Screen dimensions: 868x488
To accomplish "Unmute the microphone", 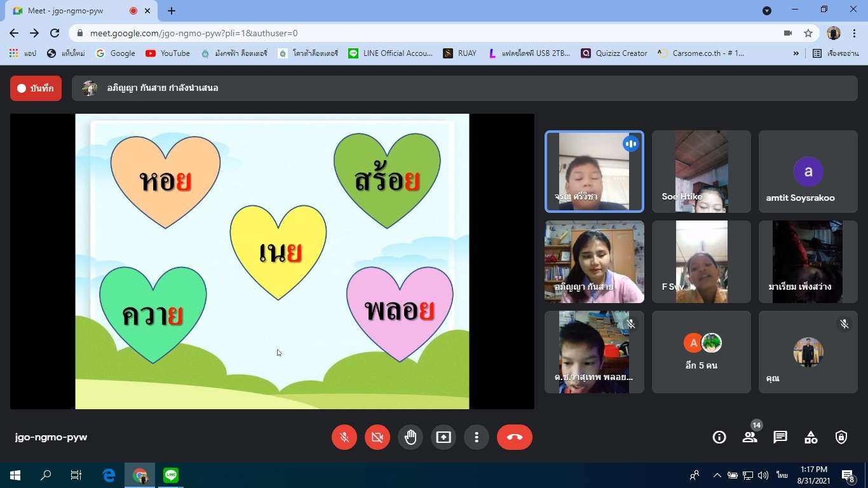I will (344, 437).
